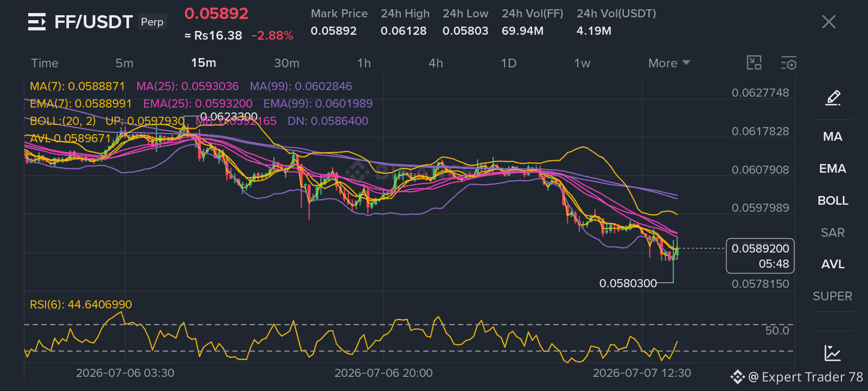Click the 24h Low value 0.05803
The width and height of the screenshot is (868, 391).
tap(465, 31)
